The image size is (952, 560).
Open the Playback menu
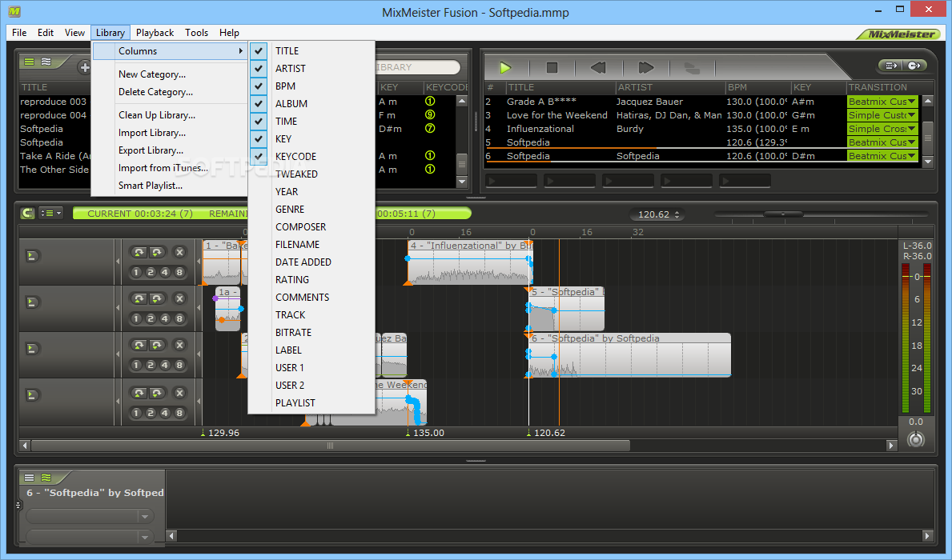coord(155,33)
